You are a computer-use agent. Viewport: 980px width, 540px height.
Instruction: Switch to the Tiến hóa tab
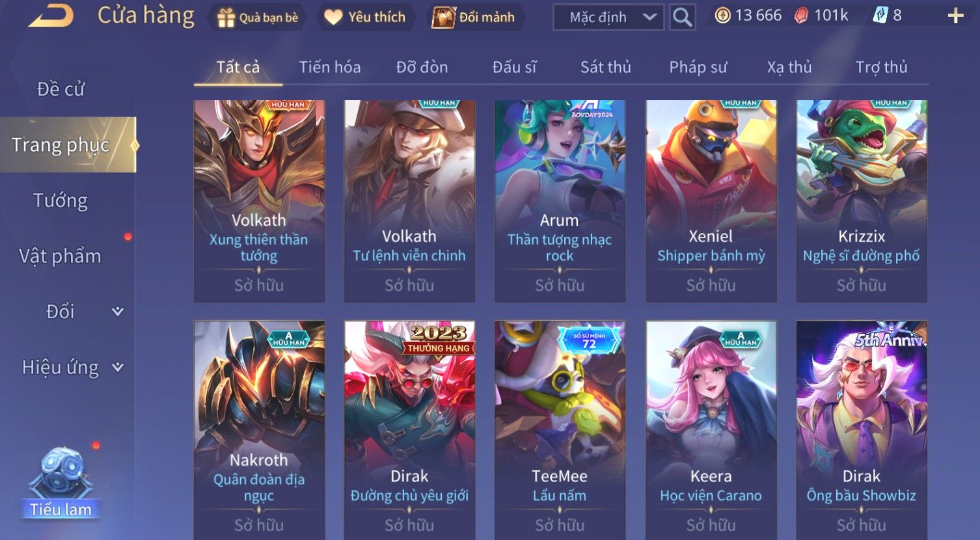coord(330,67)
